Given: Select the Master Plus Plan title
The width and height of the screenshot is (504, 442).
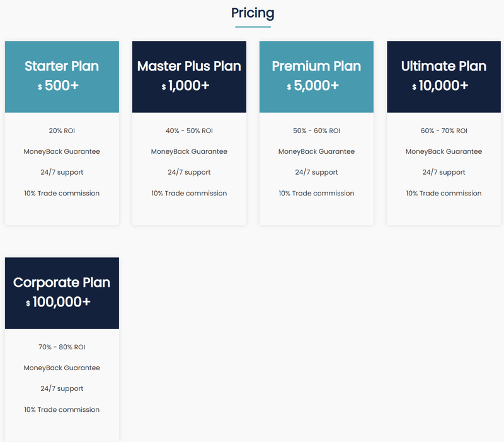Looking at the screenshot, I should point(189,66).
